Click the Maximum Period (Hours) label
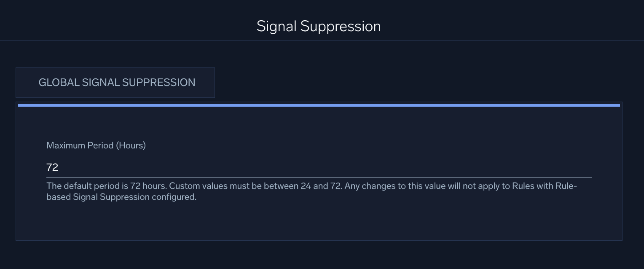644x269 pixels. pos(96,145)
